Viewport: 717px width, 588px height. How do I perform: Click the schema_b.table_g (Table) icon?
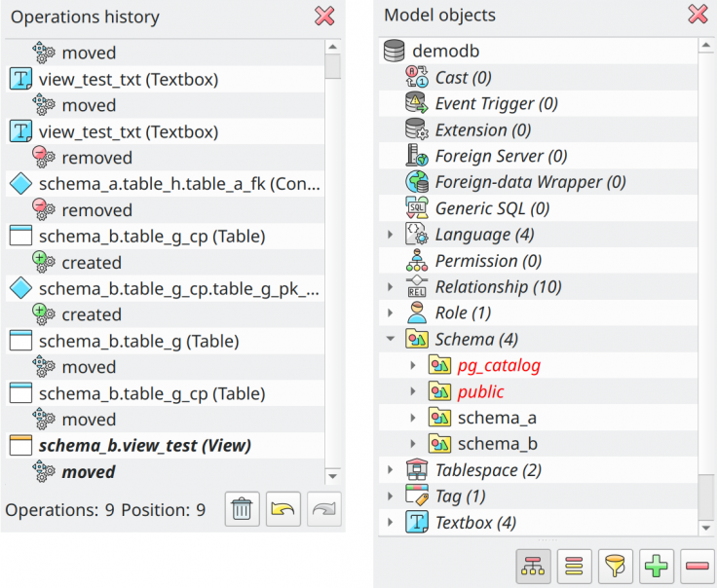(x=20, y=341)
